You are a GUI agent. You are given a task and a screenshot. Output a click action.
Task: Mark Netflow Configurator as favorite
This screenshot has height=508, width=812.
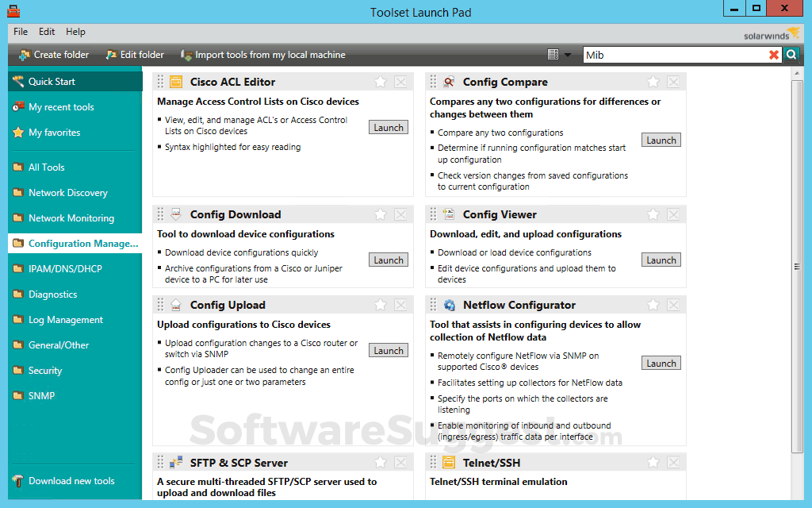(x=653, y=304)
